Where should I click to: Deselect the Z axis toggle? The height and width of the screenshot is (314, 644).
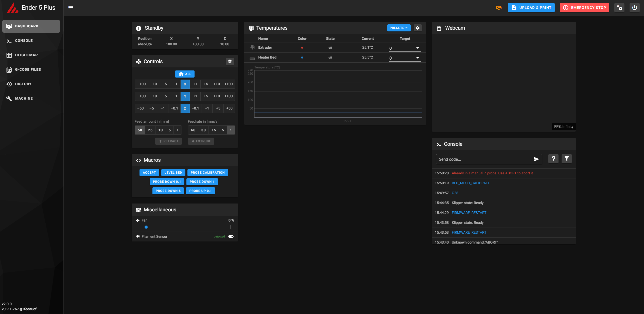point(185,108)
